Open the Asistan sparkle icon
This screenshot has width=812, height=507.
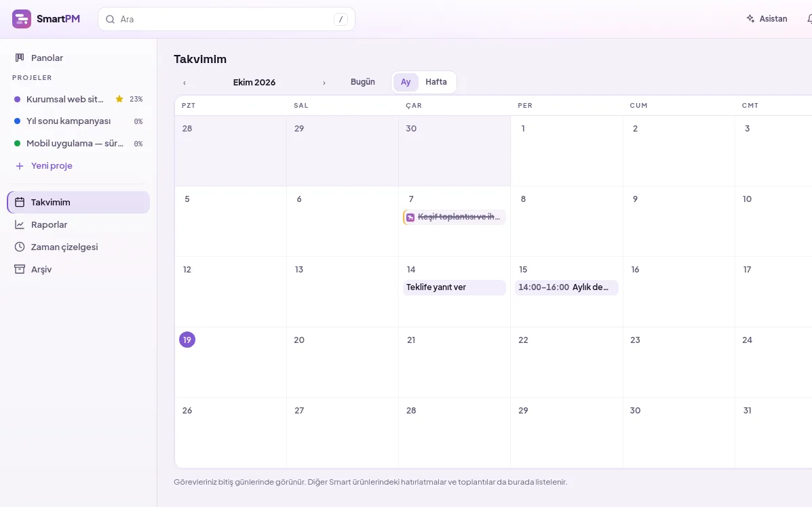coord(750,18)
